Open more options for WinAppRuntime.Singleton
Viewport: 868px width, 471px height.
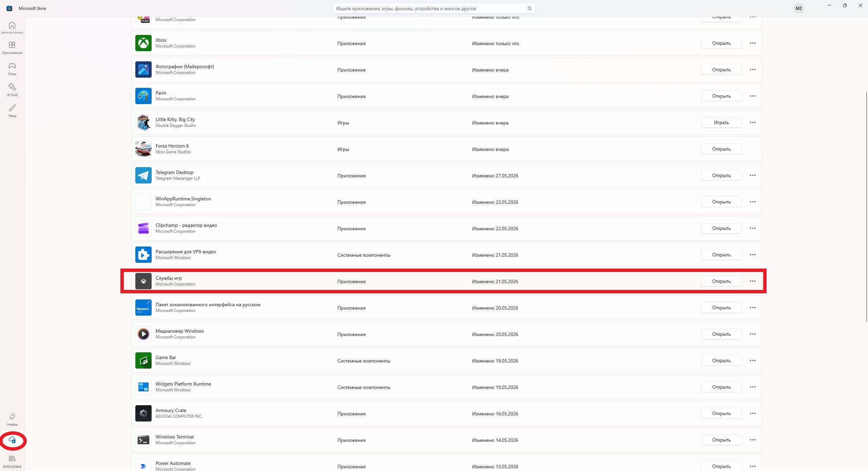[753, 202]
